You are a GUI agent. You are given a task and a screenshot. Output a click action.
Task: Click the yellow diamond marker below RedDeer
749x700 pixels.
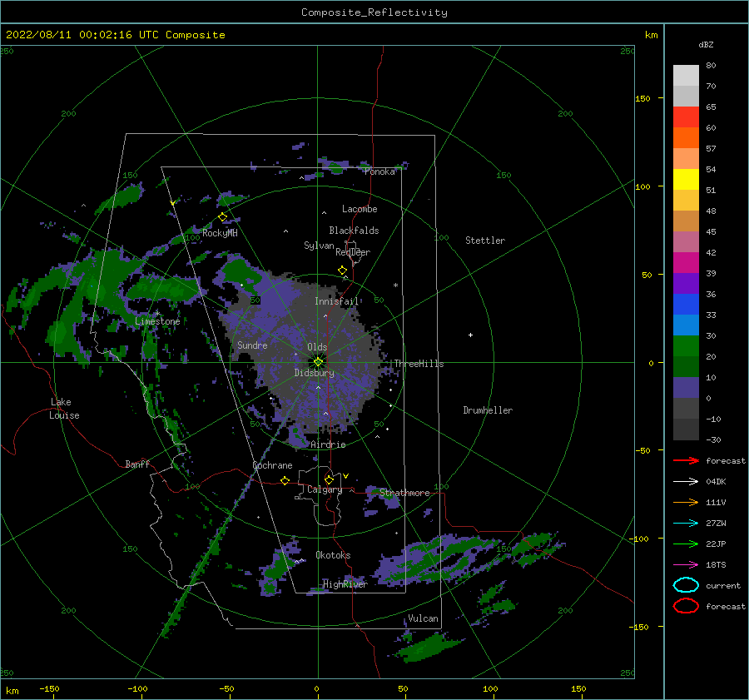[342, 271]
